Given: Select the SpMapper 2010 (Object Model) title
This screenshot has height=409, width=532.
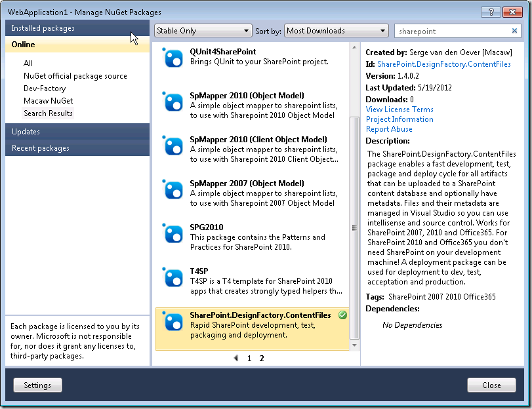Looking at the screenshot, I should pyautogui.click(x=247, y=96).
